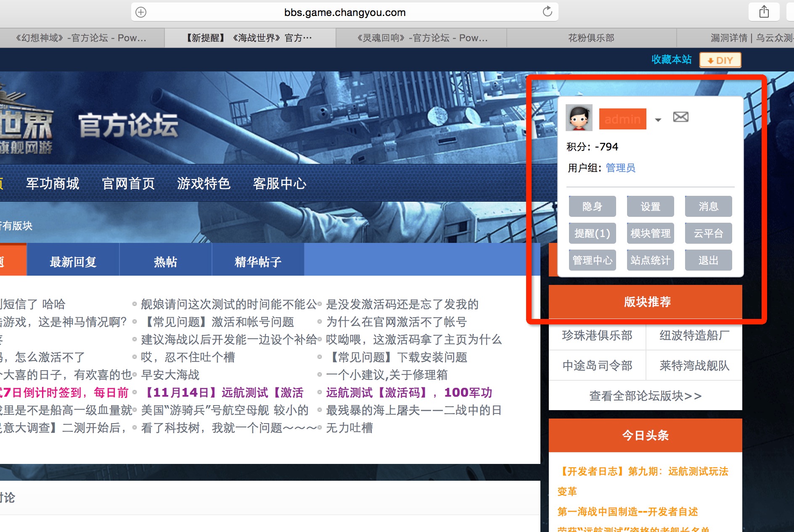
Task: Open post 是没发激活码还是忘了发我的
Action: pos(402,304)
